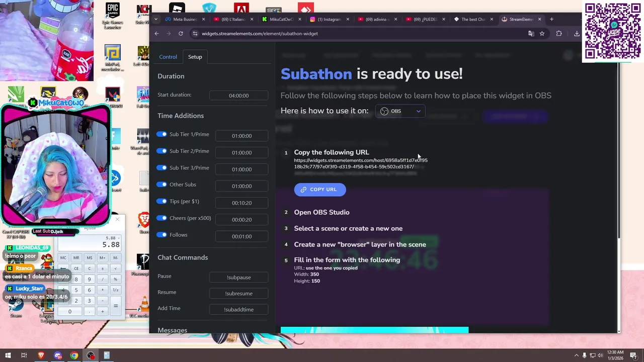This screenshot has width=644, height=362.
Task: Edit Add Time command !subaddtime field
Action: (x=238, y=310)
